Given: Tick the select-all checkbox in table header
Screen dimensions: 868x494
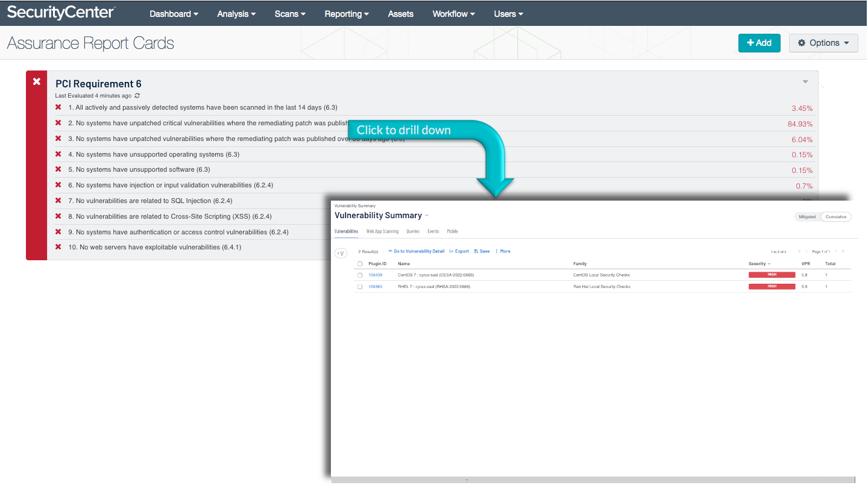Looking at the screenshot, I should click(360, 264).
